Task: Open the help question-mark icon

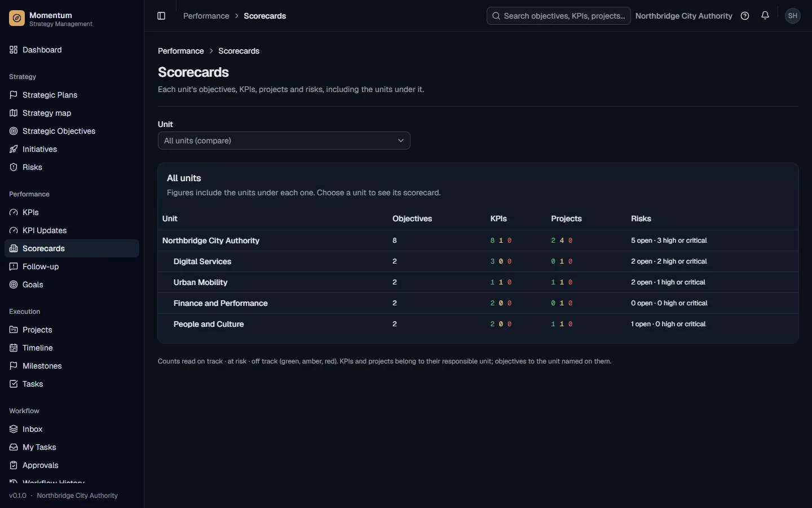Action: tap(745, 16)
